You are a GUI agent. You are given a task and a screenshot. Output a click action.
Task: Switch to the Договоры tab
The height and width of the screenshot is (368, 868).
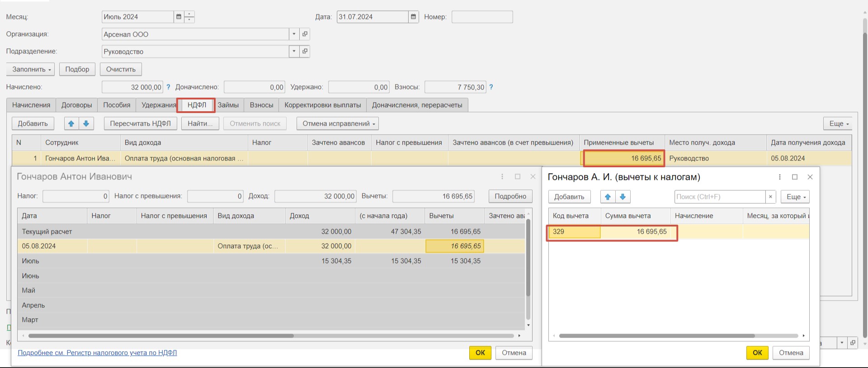pyautogui.click(x=77, y=105)
